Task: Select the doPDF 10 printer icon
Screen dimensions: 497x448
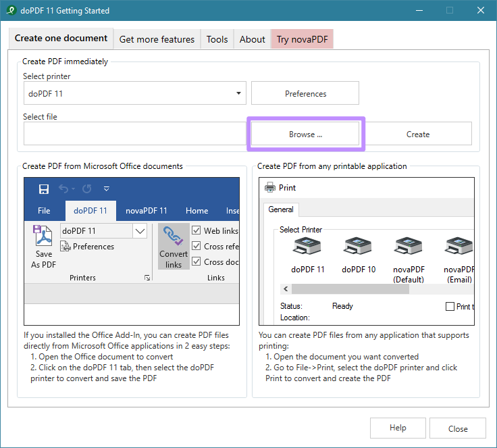Action: tap(358, 245)
